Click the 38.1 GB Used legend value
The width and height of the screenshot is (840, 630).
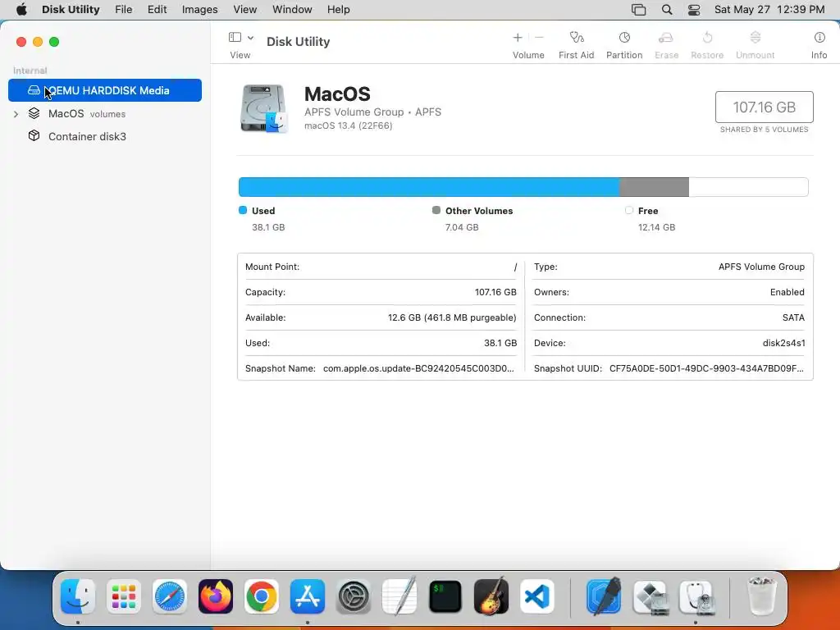(268, 227)
